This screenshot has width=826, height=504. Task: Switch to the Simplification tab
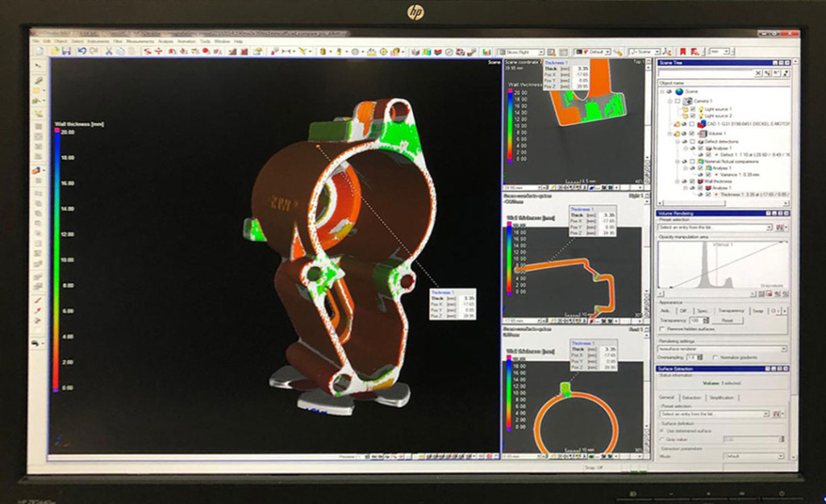coord(722,398)
